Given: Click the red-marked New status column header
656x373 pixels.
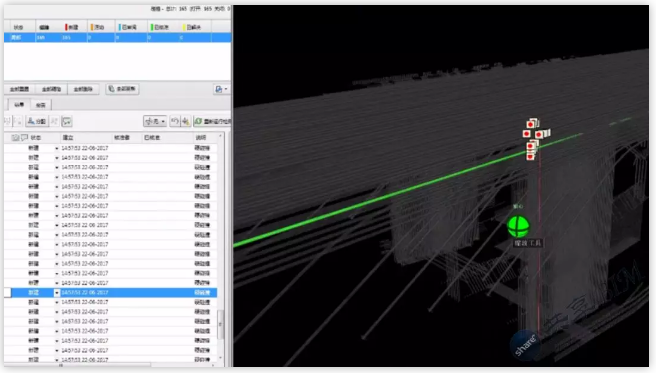Looking at the screenshot, I should [72, 27].
